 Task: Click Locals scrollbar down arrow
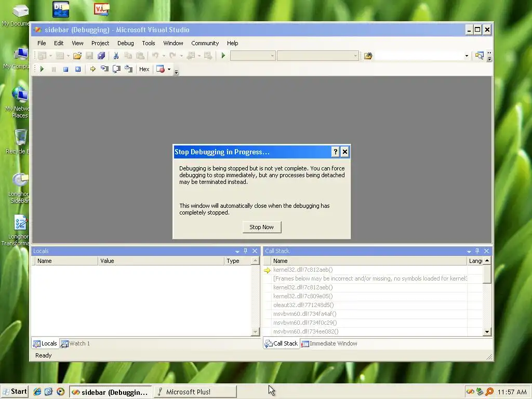[x=255, y=332]
